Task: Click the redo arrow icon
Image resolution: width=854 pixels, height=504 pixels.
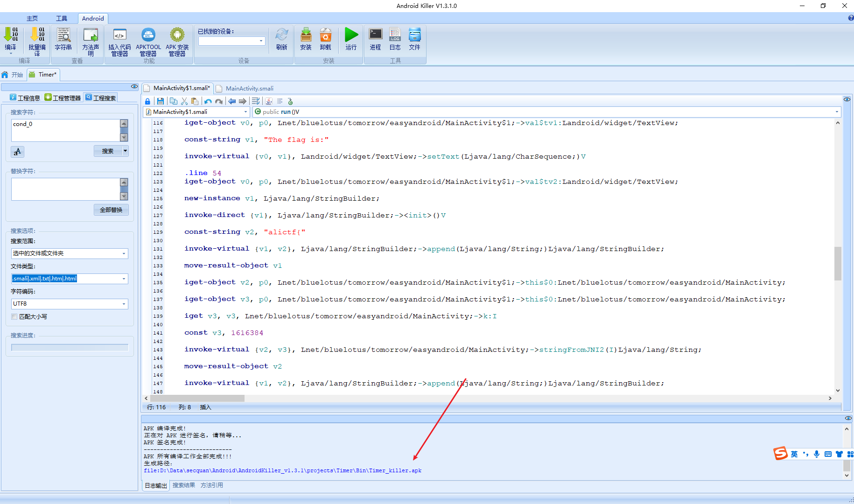Action: (x=219, y=101)
